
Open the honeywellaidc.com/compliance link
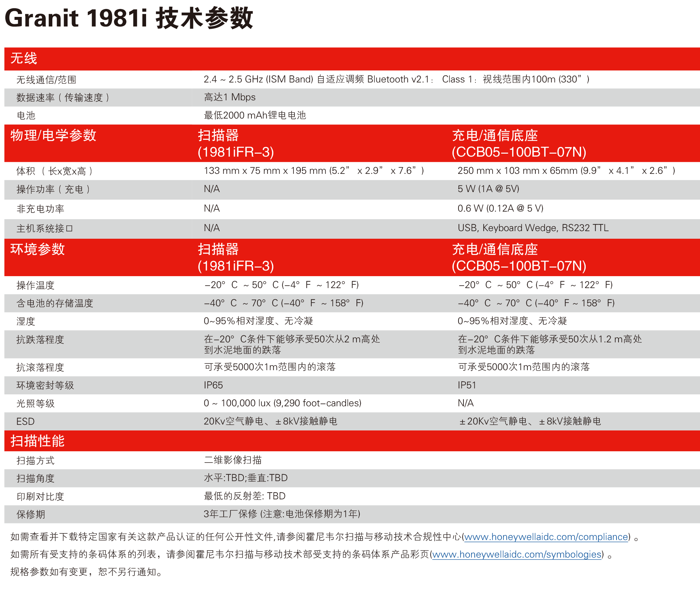tap(546, 537)
